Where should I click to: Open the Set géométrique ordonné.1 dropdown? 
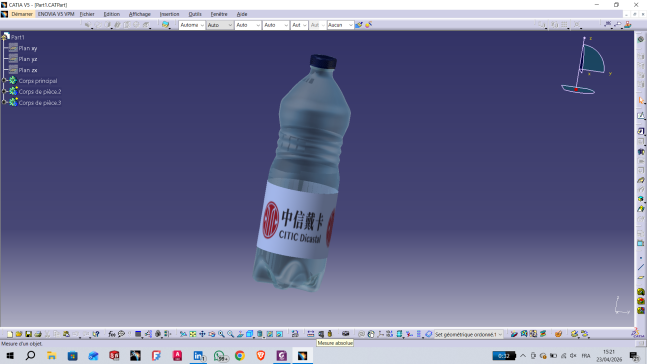(468, 334)
